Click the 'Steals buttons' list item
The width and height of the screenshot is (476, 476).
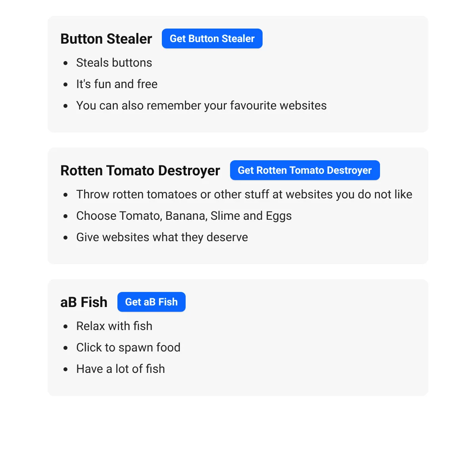point(114,63)
